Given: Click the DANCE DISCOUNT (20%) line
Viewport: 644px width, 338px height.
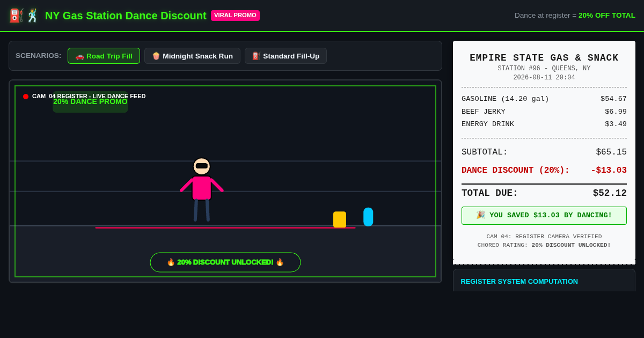Looking at the screenshot, I should click(x=544, y=171).
